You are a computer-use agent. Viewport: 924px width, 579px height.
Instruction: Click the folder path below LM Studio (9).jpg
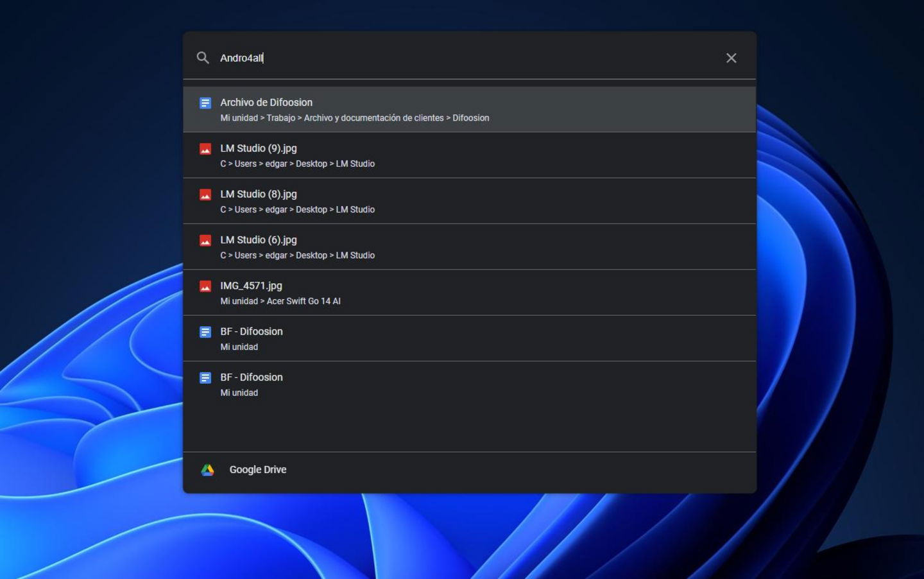click(x=298, y=164)
